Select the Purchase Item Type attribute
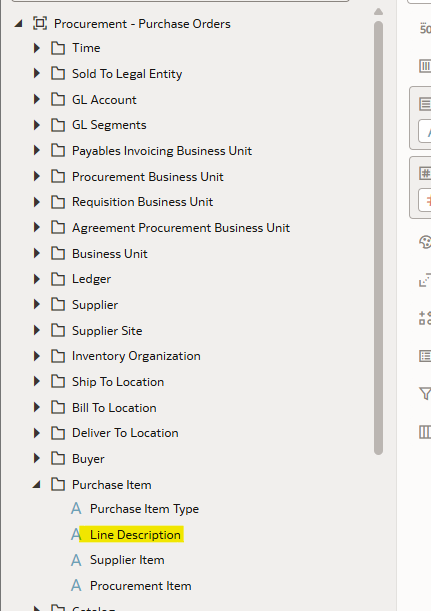The width and height of the screenshot is (431, 611). click(x=144, y=509)
